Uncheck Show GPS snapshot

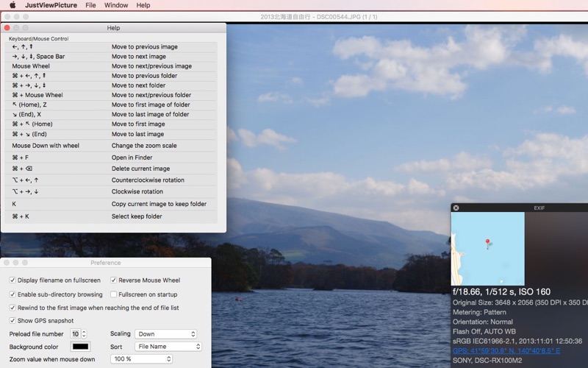tap(12, 321)
